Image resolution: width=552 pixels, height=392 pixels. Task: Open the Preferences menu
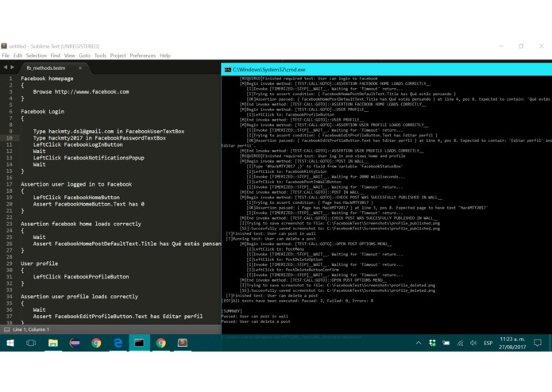pyautogui.click(x=143, y=56)
